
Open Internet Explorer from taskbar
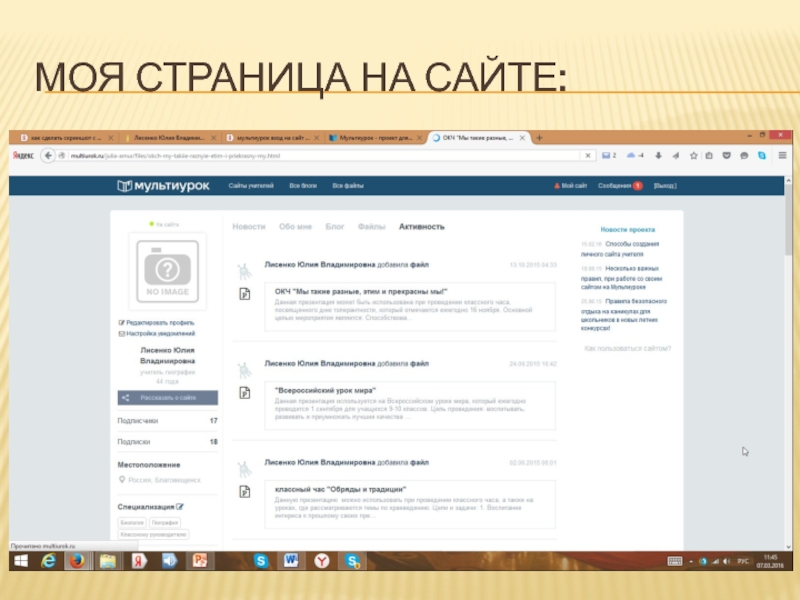point(47,561)
